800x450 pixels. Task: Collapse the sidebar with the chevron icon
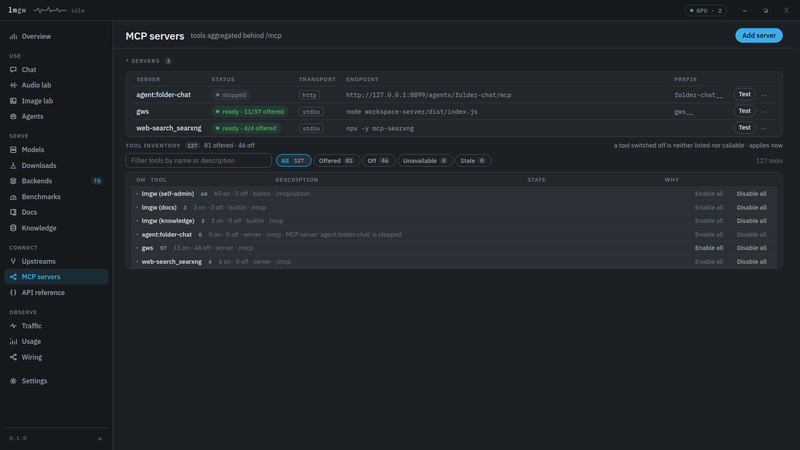pos(99,438)
